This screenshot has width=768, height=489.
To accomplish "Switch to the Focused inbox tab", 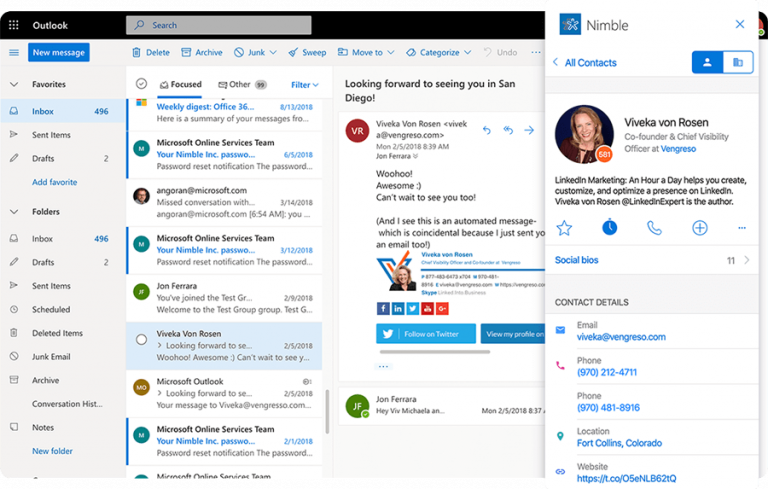I will click(181, 84).
